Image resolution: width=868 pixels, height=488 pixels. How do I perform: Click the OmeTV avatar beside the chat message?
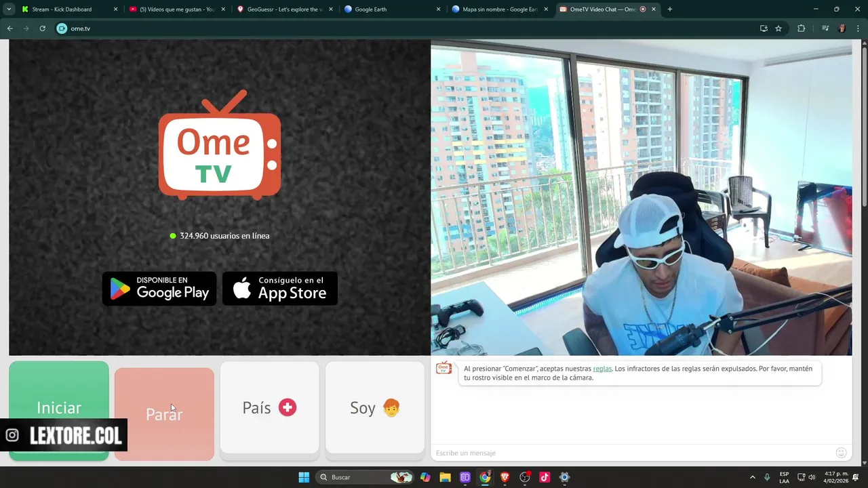pyautogui.click(x=443, y=368)
